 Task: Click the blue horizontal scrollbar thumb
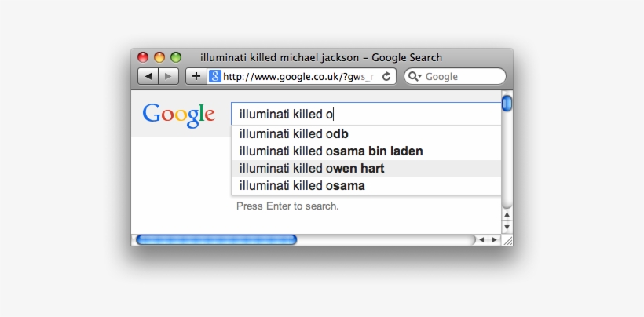pos(216,239)
